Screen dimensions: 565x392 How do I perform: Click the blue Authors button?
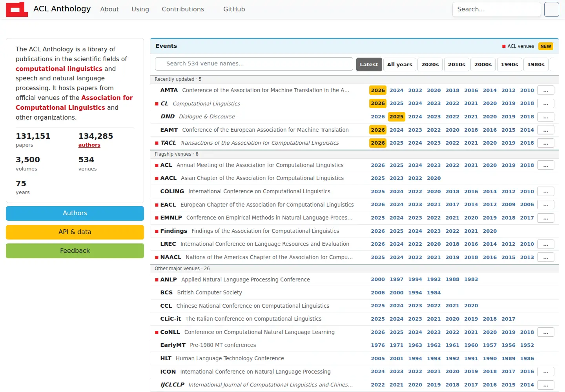pos(75,213)
